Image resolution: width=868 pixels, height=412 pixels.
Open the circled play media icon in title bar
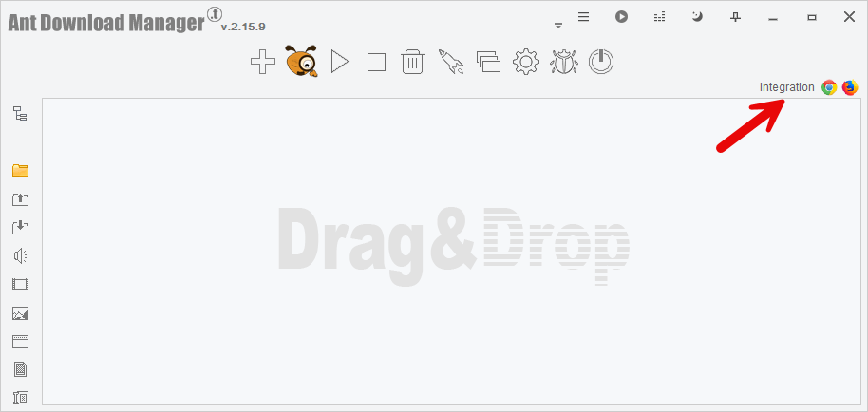tap(621, 17)
